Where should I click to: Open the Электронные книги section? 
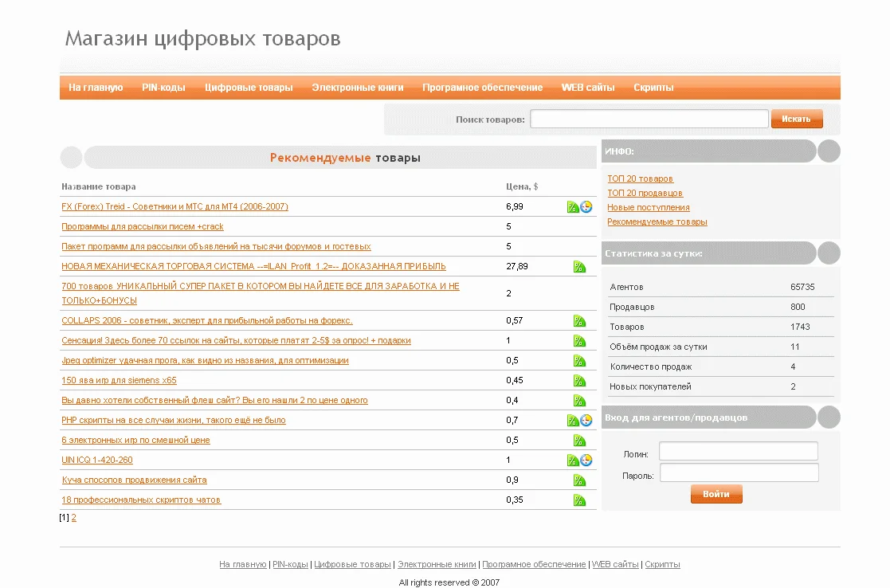(357, 88)
